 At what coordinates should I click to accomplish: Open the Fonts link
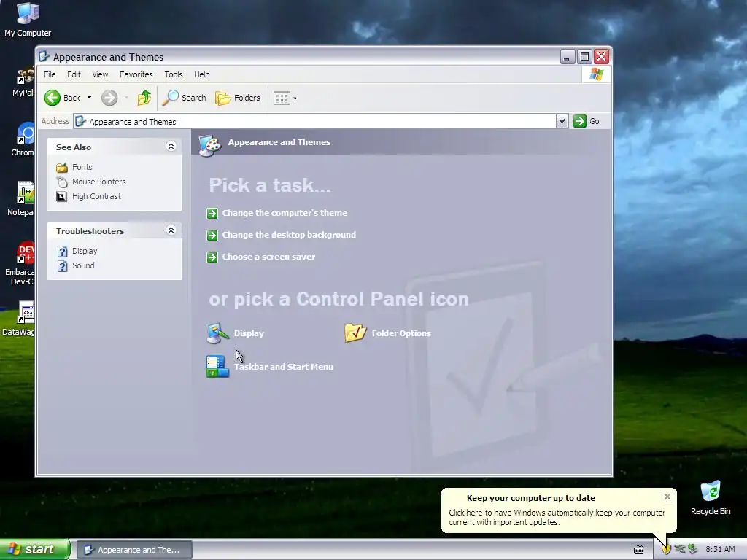82,167
